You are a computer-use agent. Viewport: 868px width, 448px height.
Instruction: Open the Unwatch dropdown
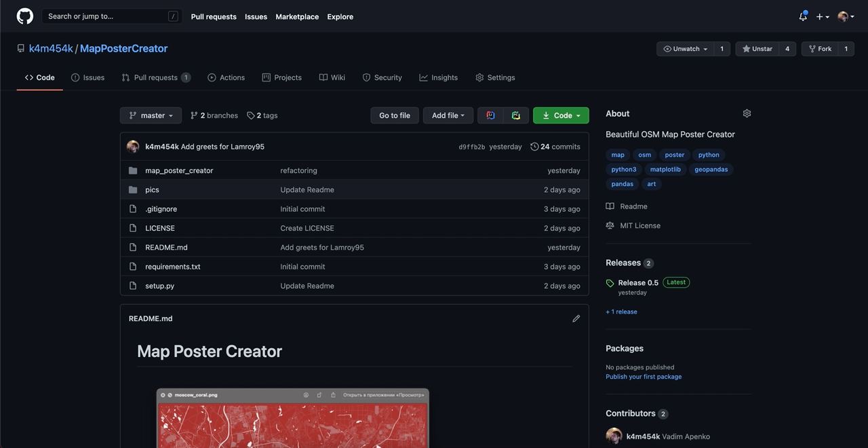[x=685, y=49]
